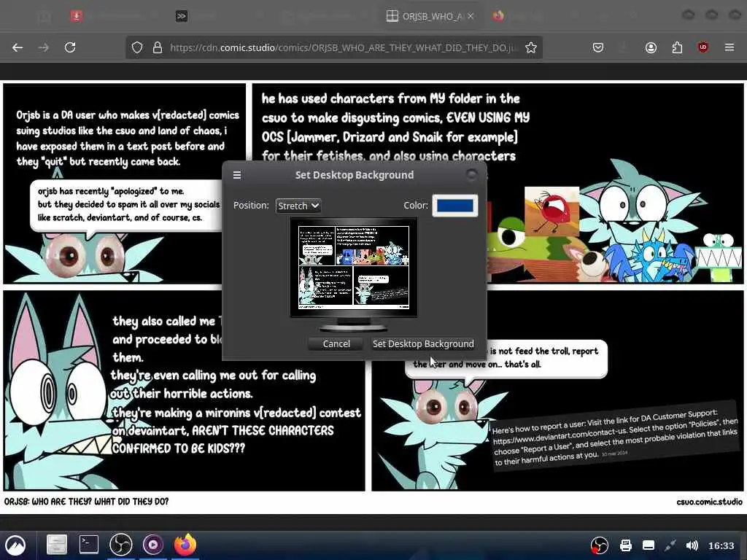This screenshot has height=560, width=747.
Task: Reload the current page
Action: (x=70, y=47)
